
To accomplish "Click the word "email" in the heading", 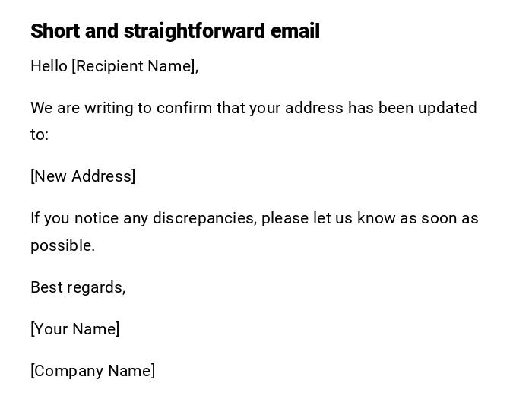I will (295, 31).
